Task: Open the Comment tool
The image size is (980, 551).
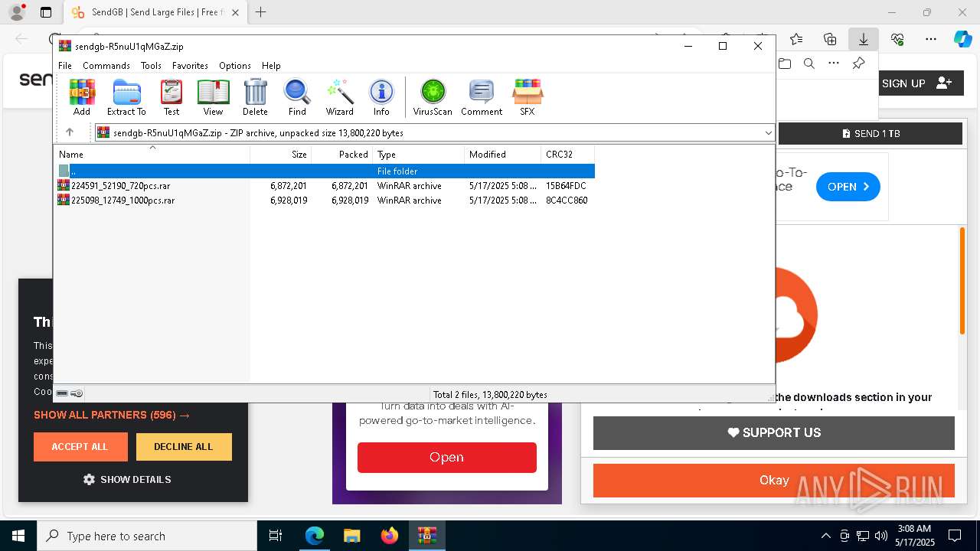Action: (x=482, y=97)
